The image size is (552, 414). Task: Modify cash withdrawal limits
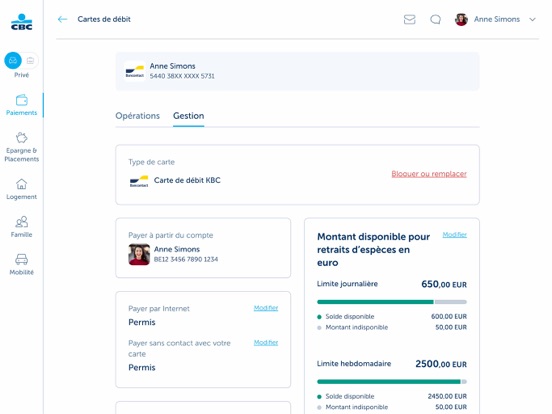[454, 235]
